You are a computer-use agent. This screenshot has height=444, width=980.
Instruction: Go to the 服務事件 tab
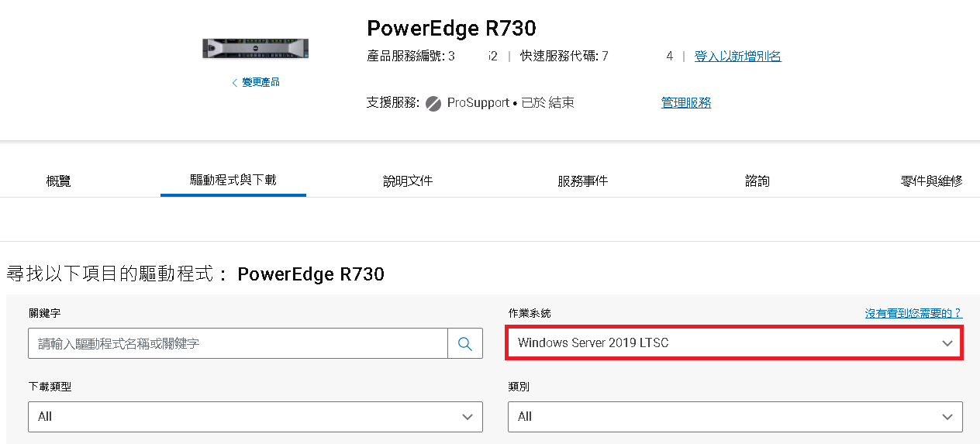tap(582, 181)
